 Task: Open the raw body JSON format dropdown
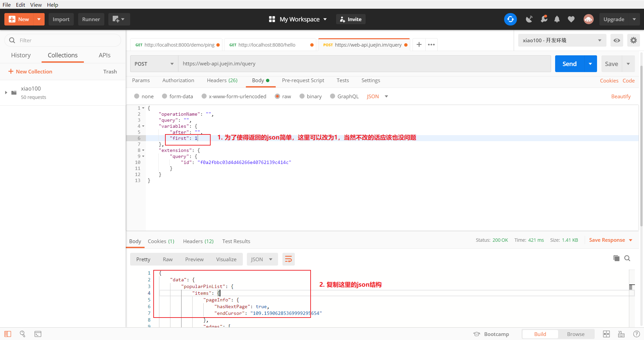point(377,96)
